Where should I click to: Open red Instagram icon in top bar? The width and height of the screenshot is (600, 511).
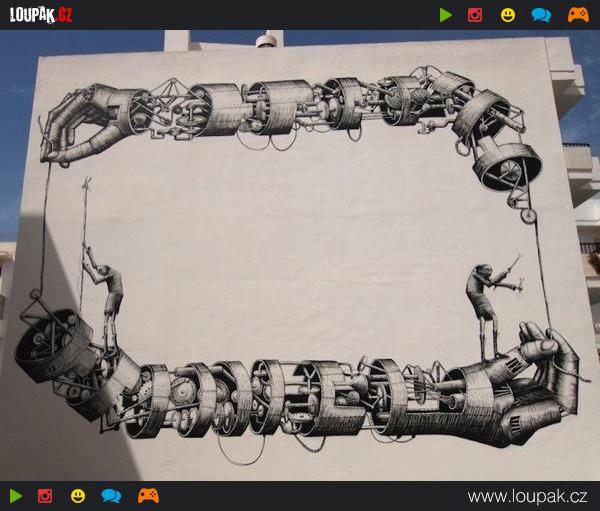tap(475, 15)
